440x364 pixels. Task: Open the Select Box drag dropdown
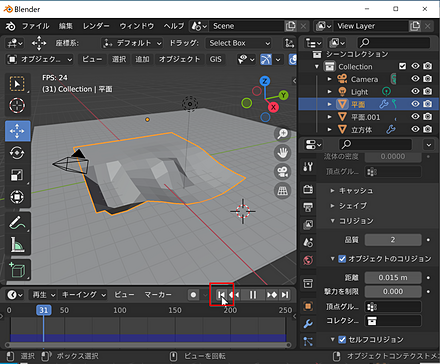(x=239, y=43)
